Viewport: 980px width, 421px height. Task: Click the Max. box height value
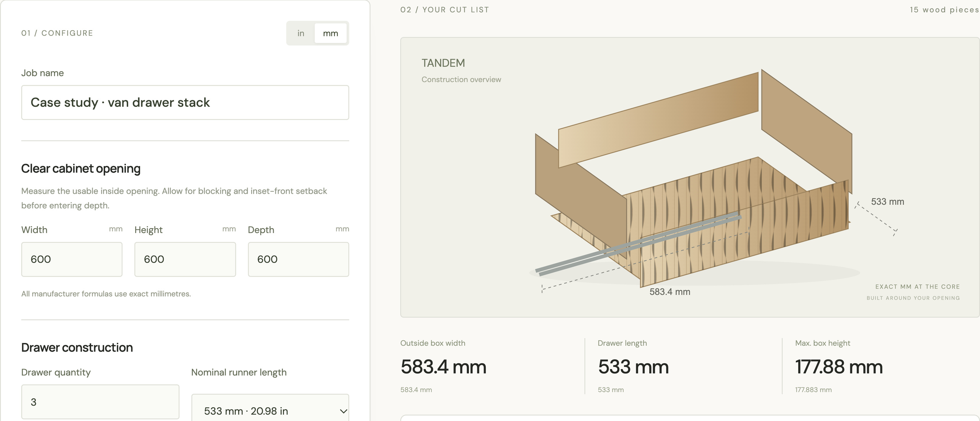point(839,367)
